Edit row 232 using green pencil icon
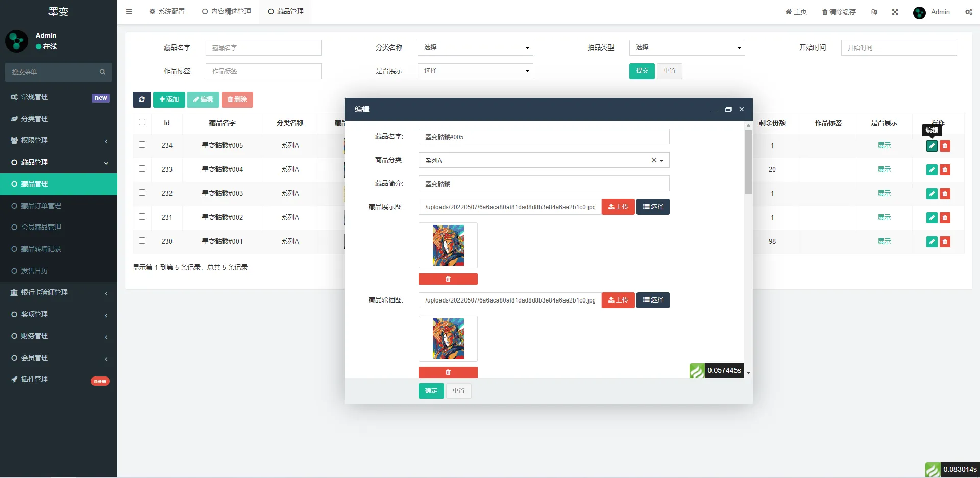The height and width of the screenshot is (478, 980). (x=932, y=194)
